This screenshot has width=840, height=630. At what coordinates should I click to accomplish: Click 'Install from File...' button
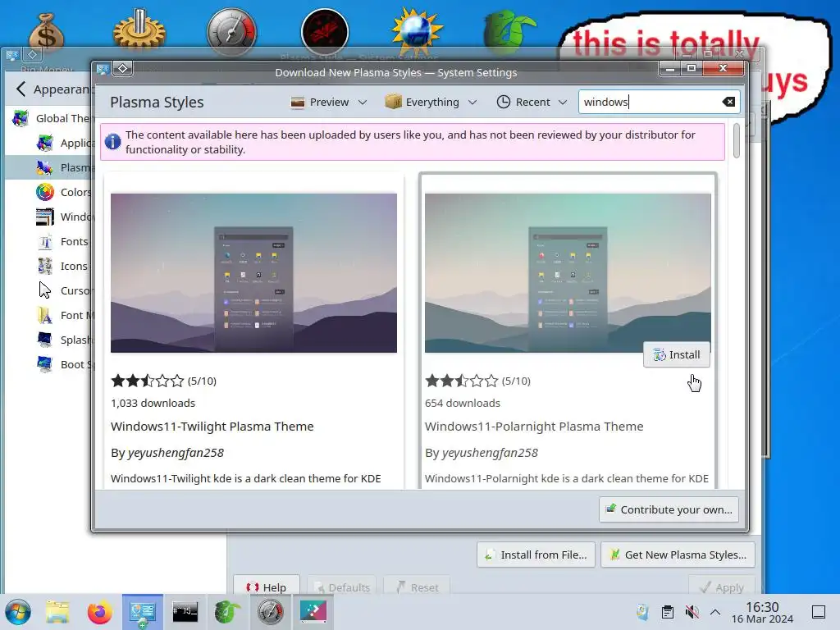pos(536,555)
